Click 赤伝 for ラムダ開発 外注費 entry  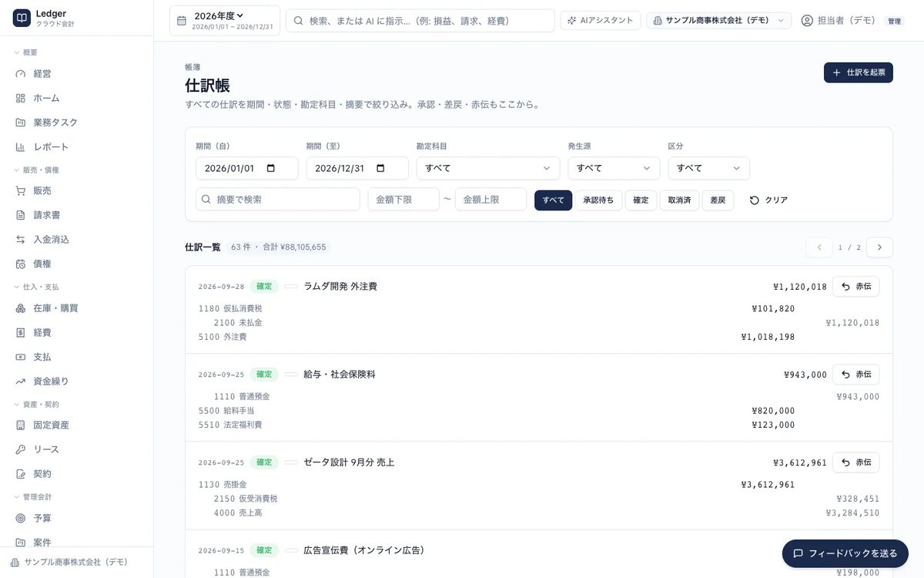[x=855, y=287]
